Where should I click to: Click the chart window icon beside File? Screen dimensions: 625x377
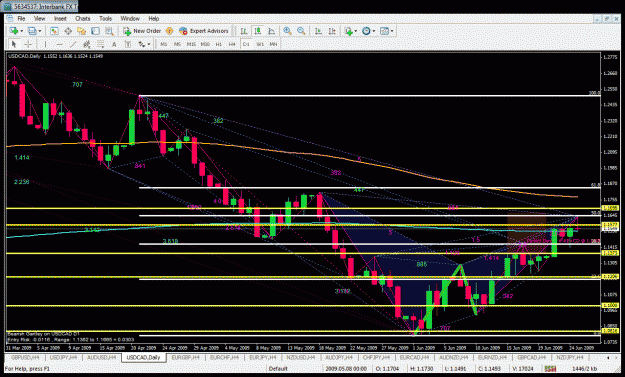pos(10,18)
